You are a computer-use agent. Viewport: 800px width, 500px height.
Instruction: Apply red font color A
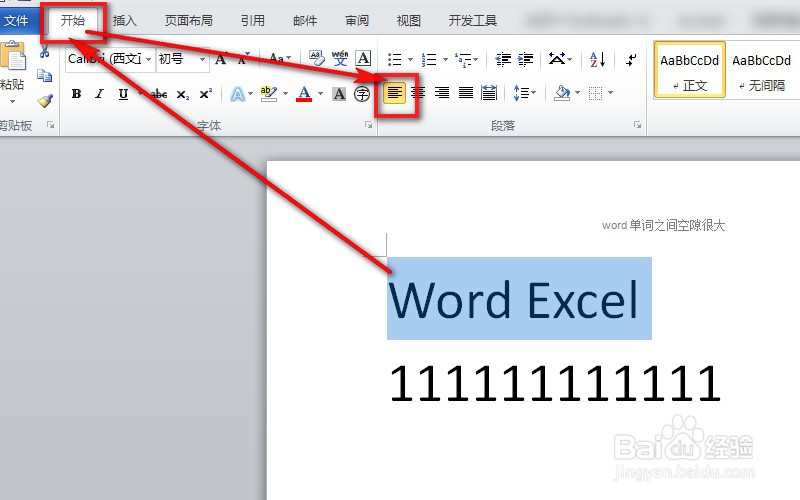tap(304, 93)
